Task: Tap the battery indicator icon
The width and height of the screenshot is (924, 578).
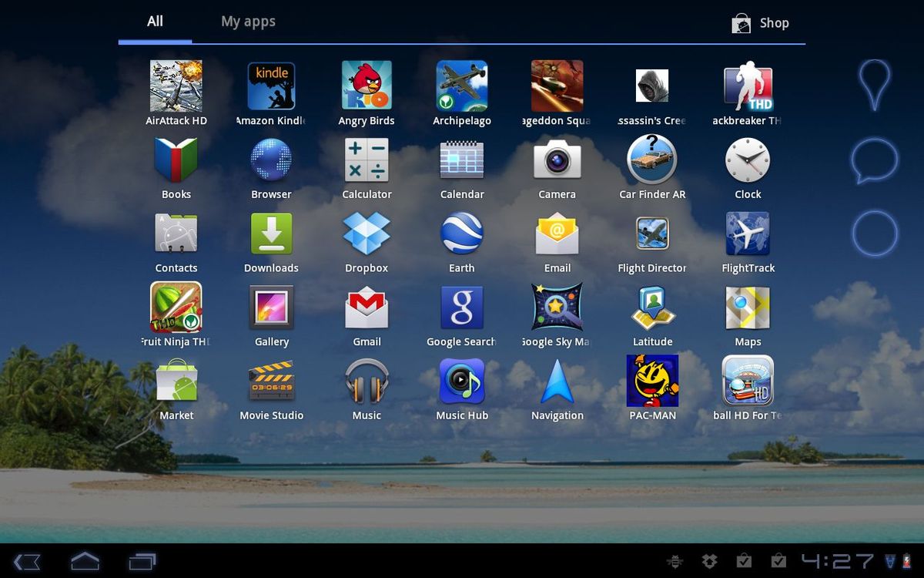Action: point(906,561)
